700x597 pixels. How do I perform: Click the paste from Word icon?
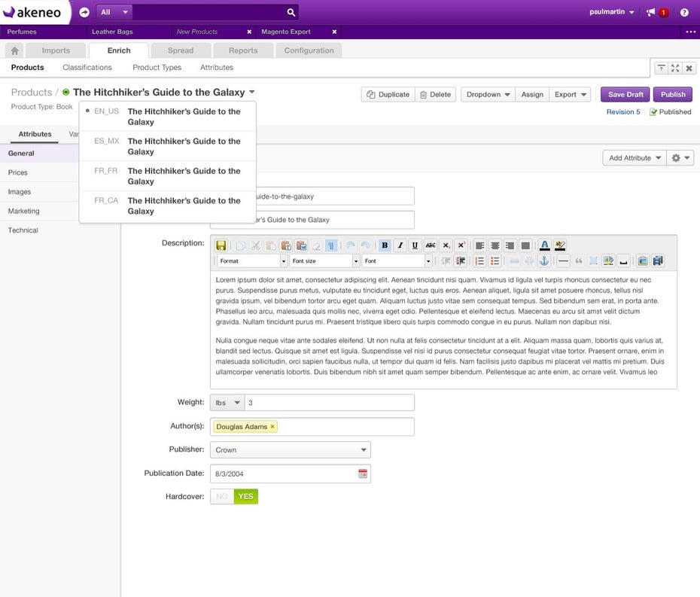click(301, 245)
